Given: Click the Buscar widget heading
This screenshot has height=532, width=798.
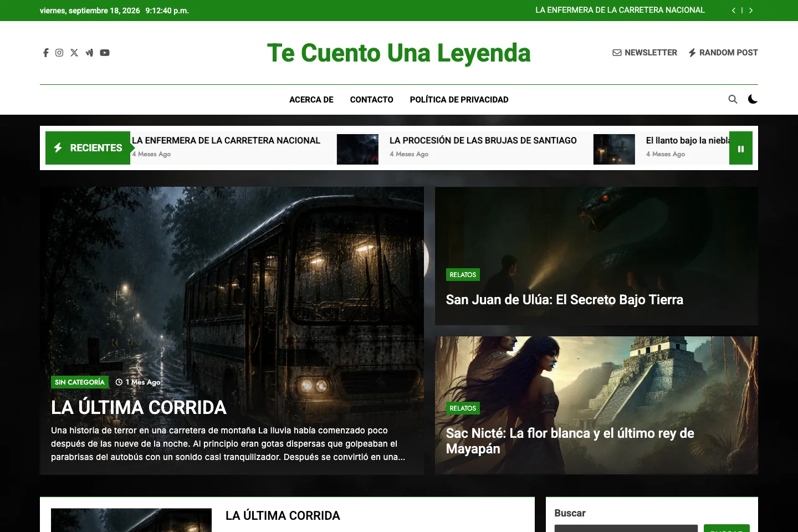Looking at the screenshot, I should 570,513.
